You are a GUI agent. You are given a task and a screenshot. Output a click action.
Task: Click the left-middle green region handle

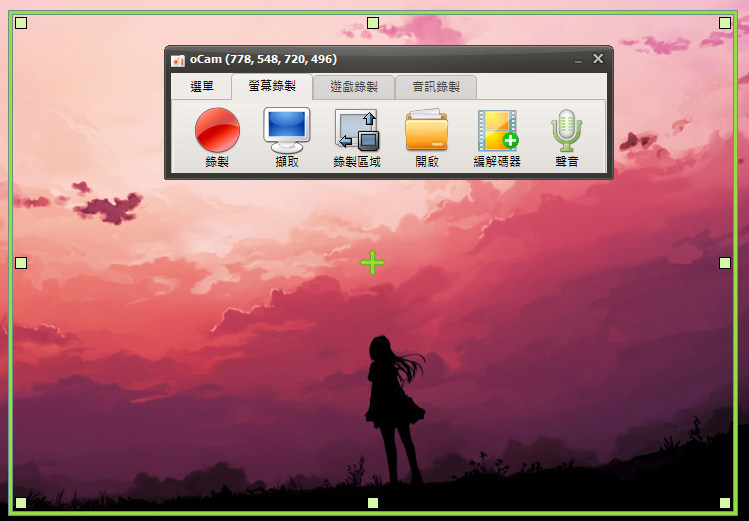click(21, 263)
